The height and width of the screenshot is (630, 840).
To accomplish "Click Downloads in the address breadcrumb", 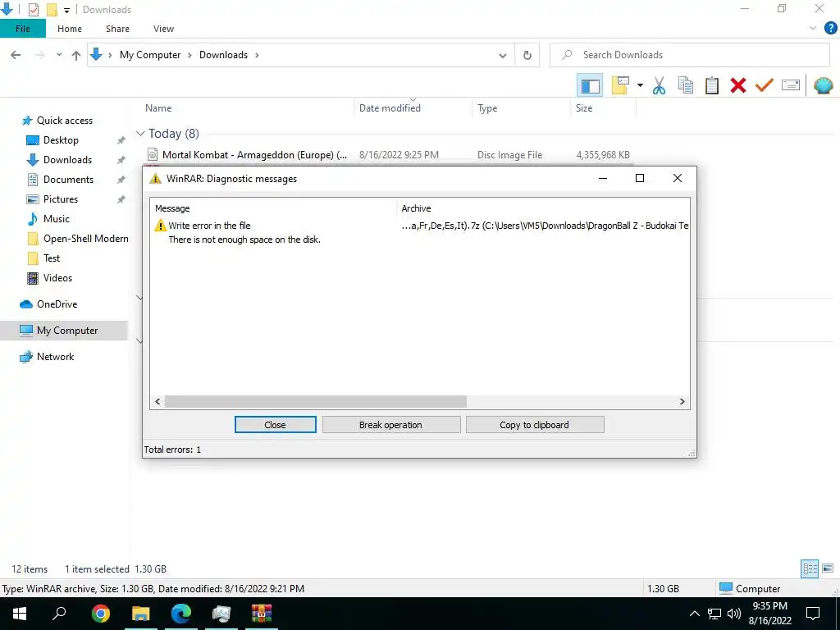I will 223,55.
